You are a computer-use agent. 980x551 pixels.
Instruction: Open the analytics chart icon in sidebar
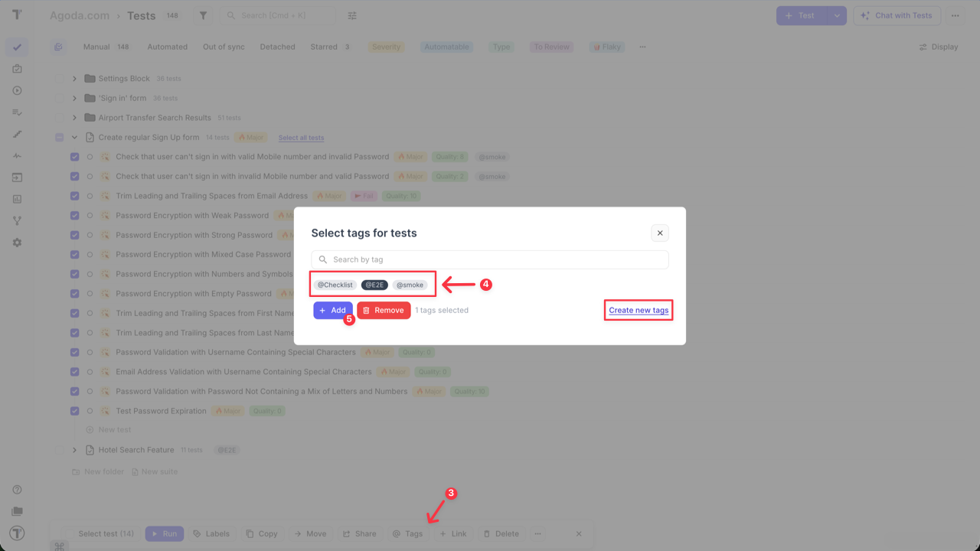tap(17, 198)
